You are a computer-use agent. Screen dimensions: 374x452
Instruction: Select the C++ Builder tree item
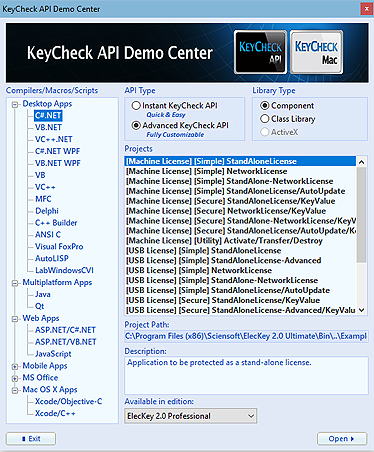coord(56,223)
